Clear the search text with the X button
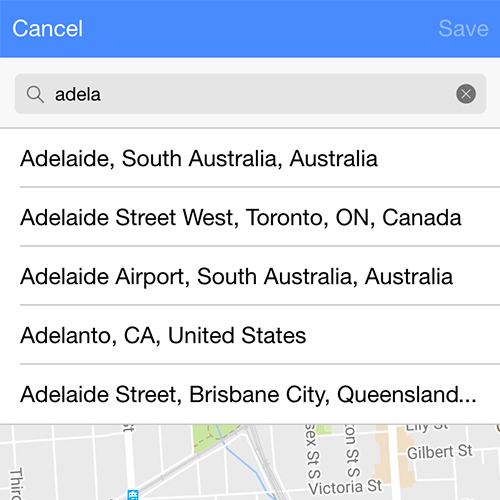The image size is (500, 500). [x=466, y=94]
